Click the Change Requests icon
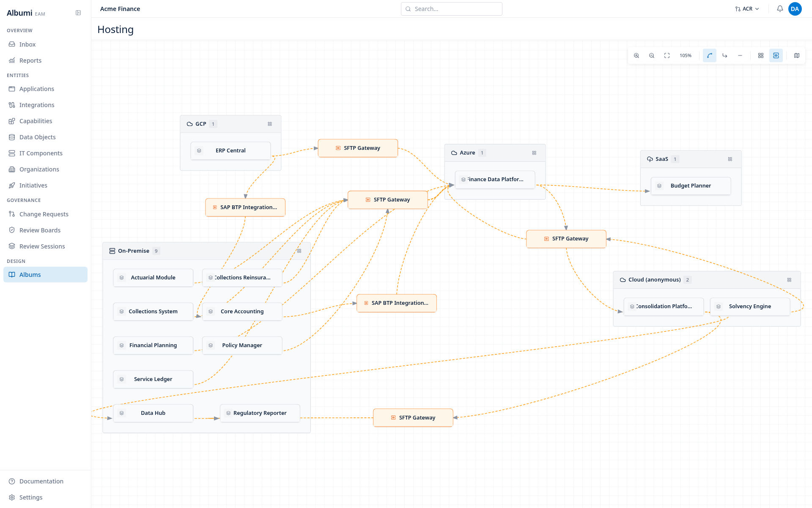 (12, 214)
